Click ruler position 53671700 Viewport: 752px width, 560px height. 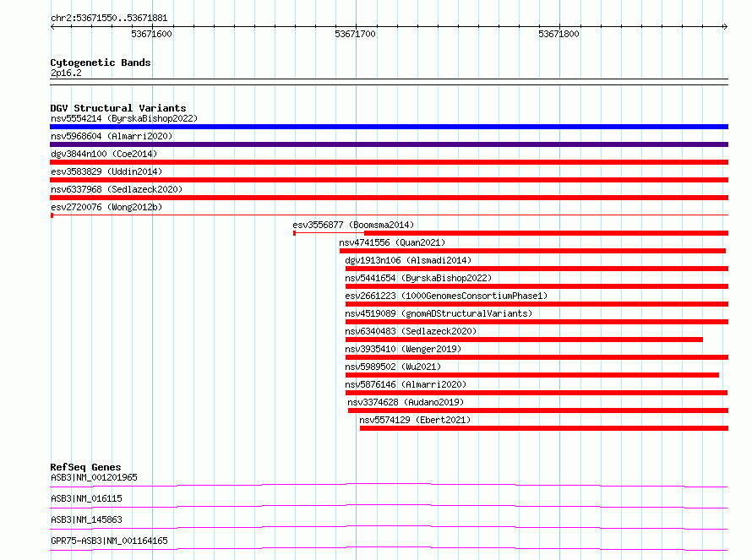tap(356, 34)
